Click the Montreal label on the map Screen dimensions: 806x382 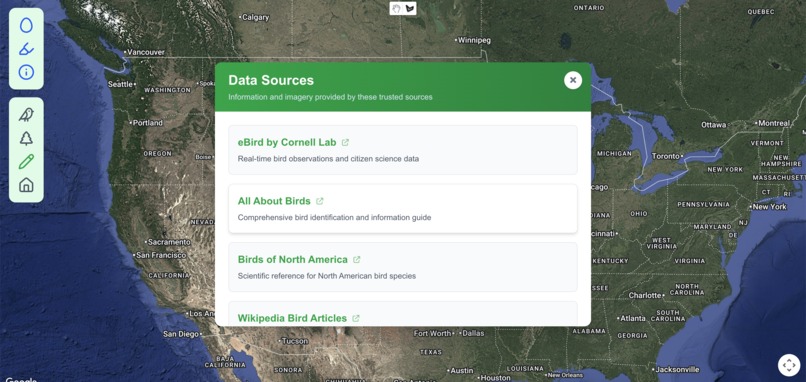(x=773, y=123)
